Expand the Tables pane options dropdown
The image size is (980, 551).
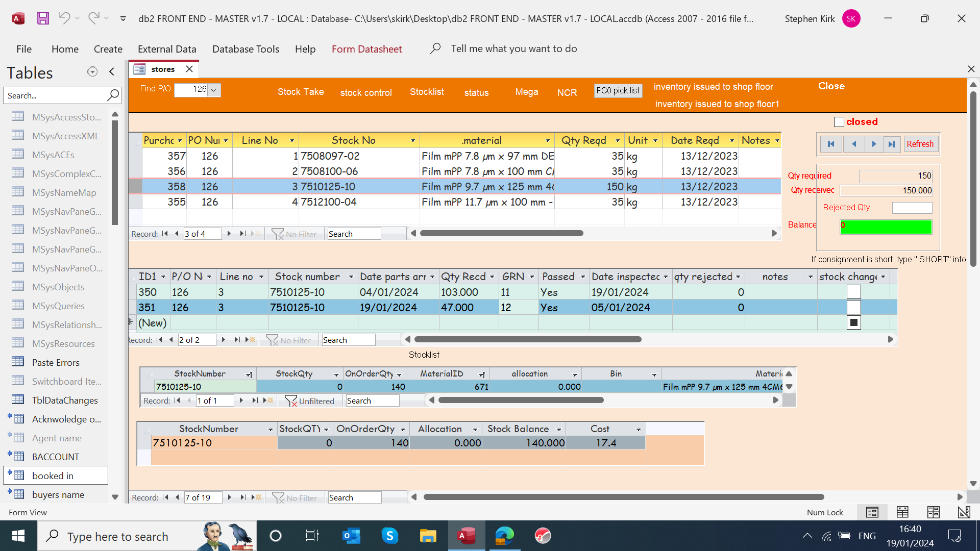tap(92, 72)
